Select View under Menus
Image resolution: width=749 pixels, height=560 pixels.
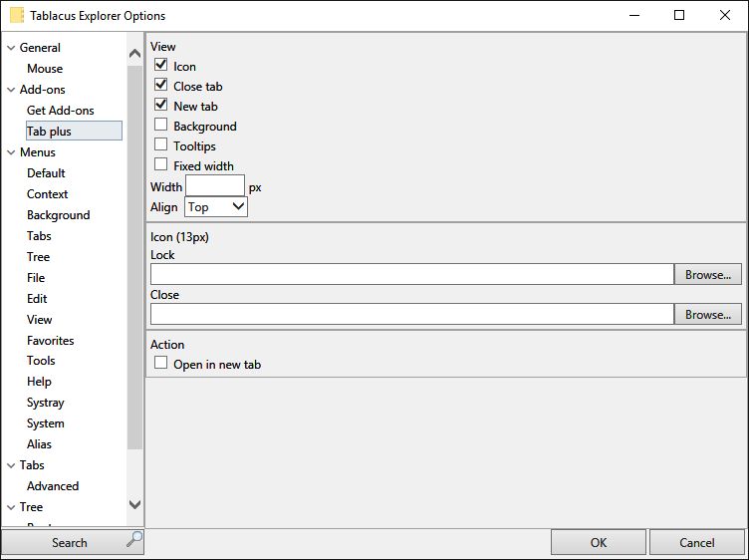click(40, 320)
